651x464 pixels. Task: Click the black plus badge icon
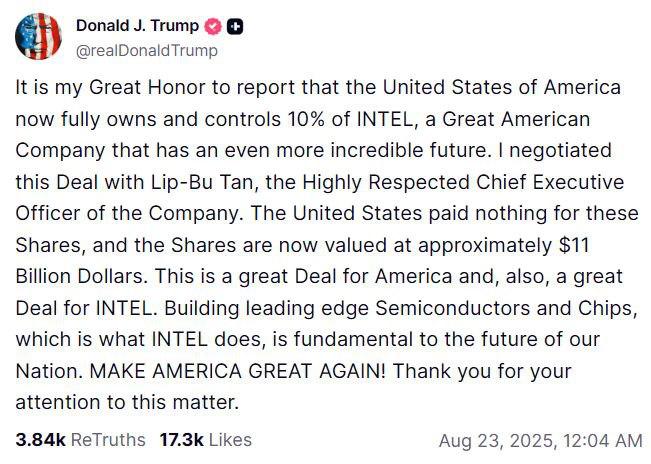pyautogui.click(x=234, y=27)
